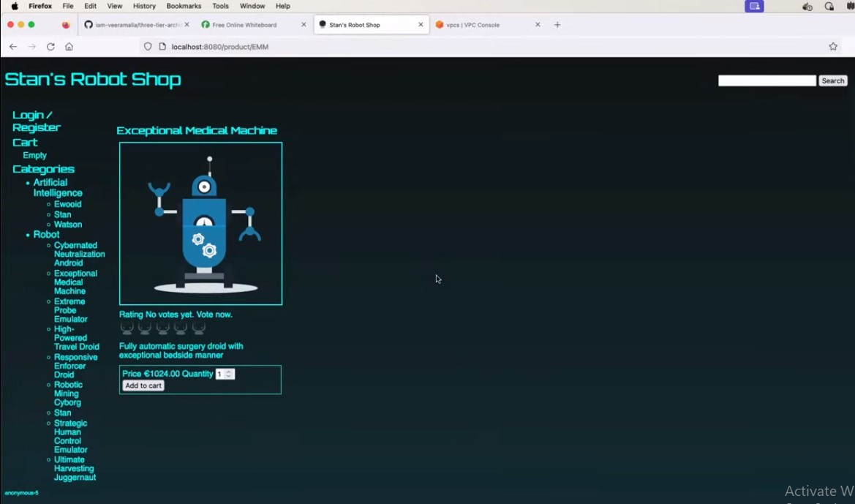Bookmark this page with the star icon
Viewport: 855px width, 504px height.
tap(832, 46)
